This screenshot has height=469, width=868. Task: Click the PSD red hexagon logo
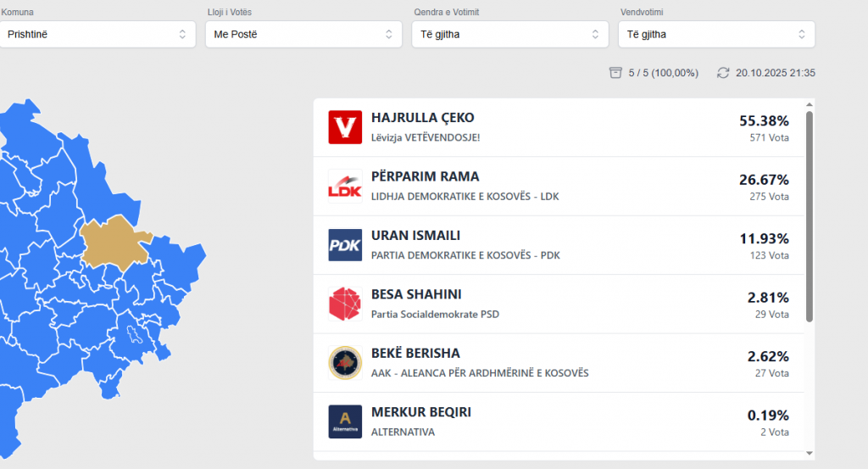[x=345, y=304]
